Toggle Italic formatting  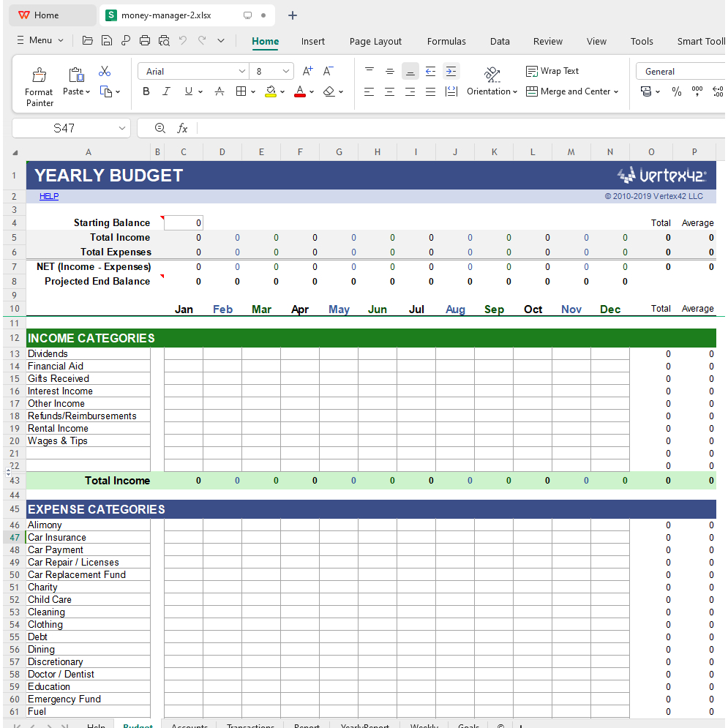click(x=166, y=91)
